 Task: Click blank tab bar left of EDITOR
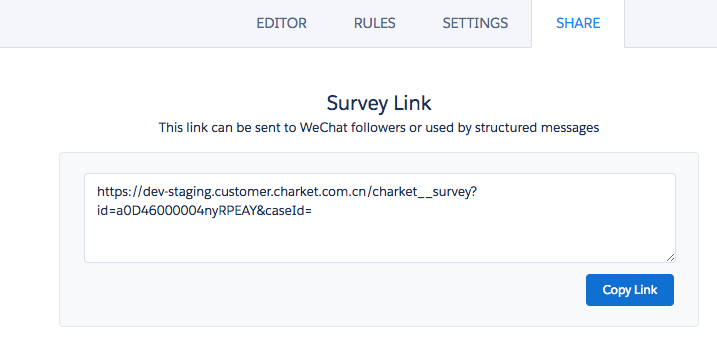tap(123, 23)
